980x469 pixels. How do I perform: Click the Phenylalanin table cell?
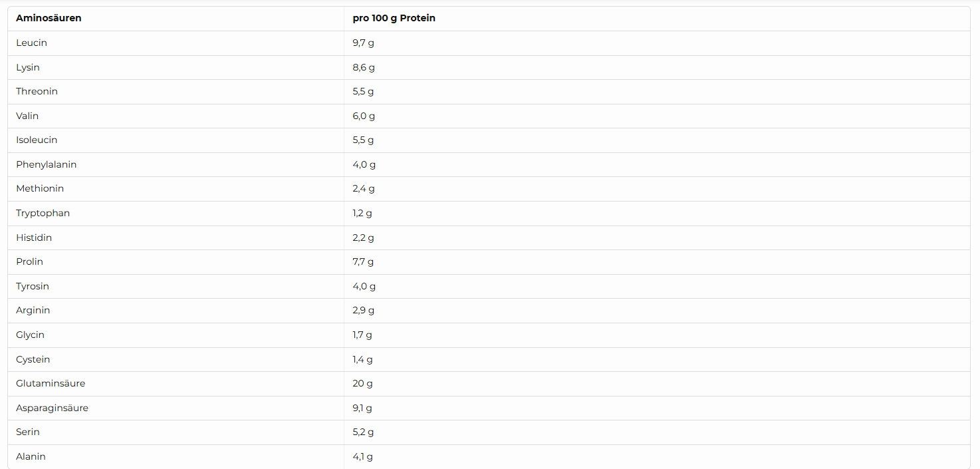point(47,164)
